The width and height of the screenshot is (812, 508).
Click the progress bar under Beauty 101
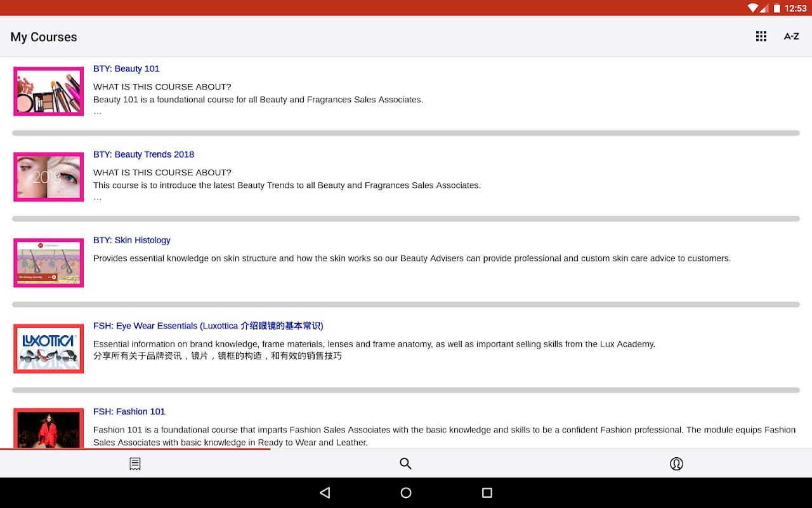pos(406,133)
